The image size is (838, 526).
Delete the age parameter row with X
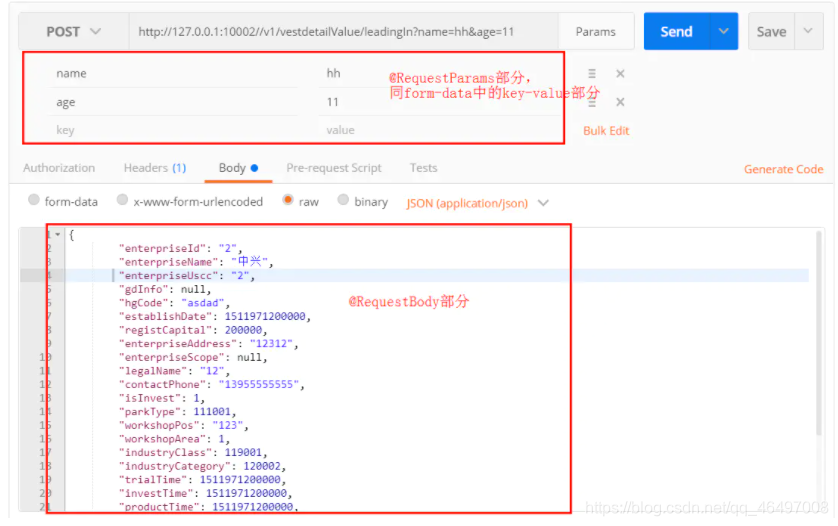[620, 102]
